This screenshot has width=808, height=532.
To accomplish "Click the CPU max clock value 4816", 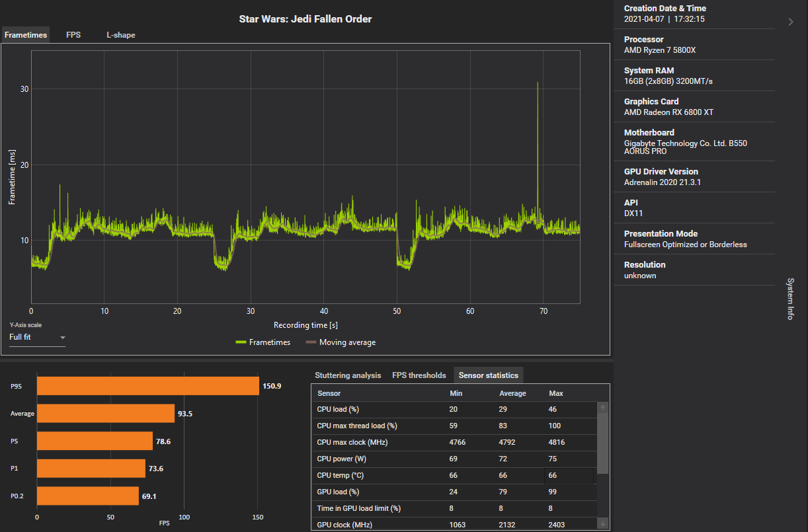I will pyautogui.click(x=557, y=443).
